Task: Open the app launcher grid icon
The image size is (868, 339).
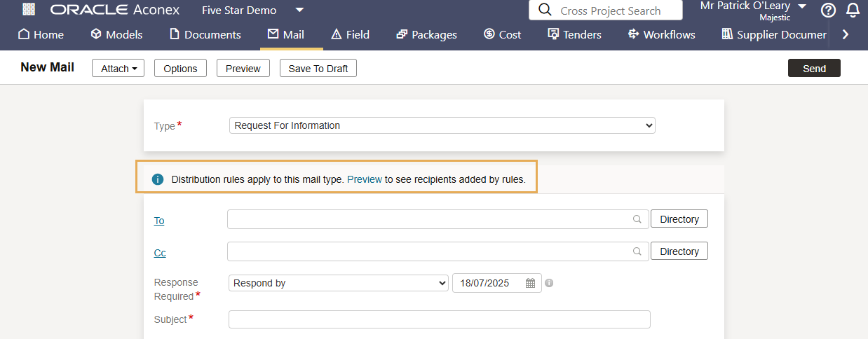Action: coord(29,10)
